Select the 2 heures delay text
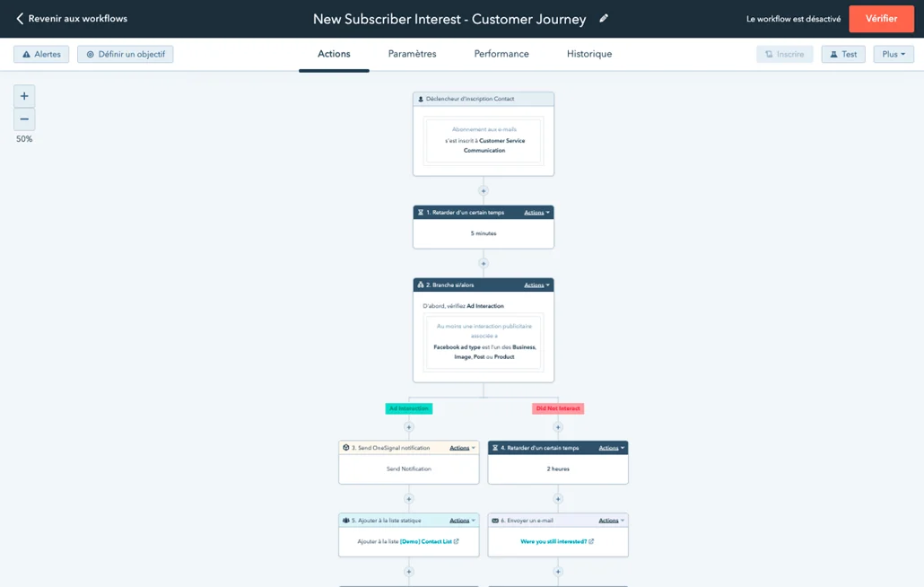The height and width of the screenshot is (587, 924). 558,469
